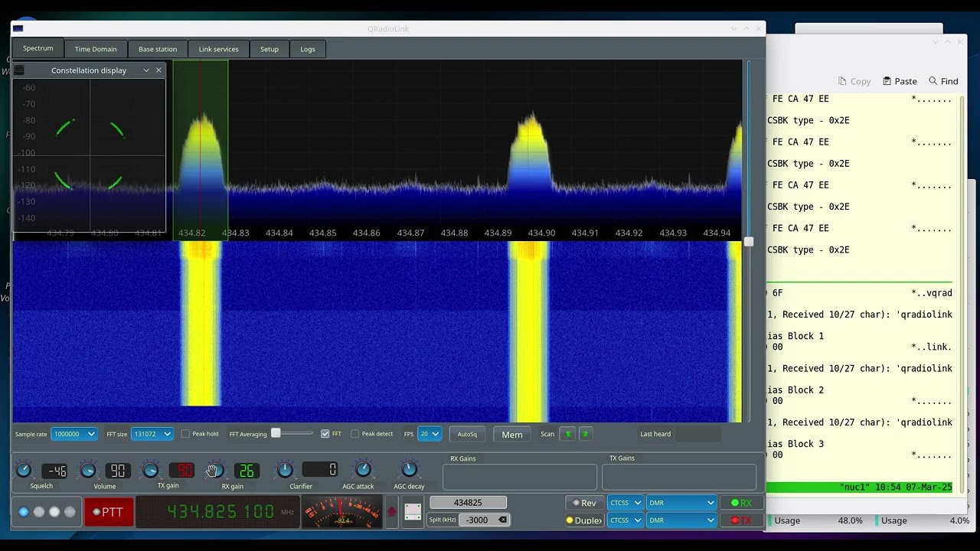Enable the Peak detect checkbox
The image size is (980, 551).
(x=354, y=434)
